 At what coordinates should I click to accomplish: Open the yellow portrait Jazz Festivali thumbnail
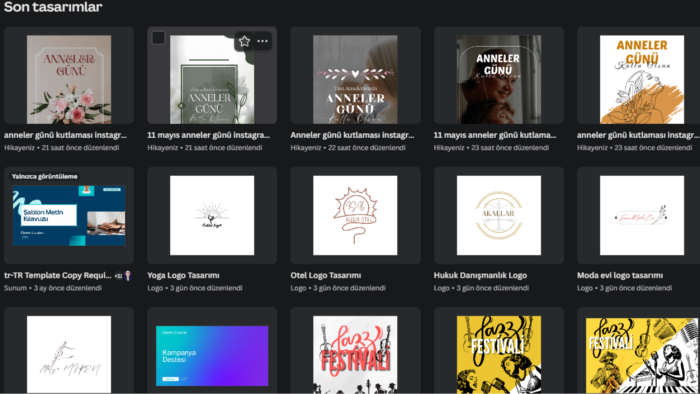pyautogui.click(x=499, y=354)
